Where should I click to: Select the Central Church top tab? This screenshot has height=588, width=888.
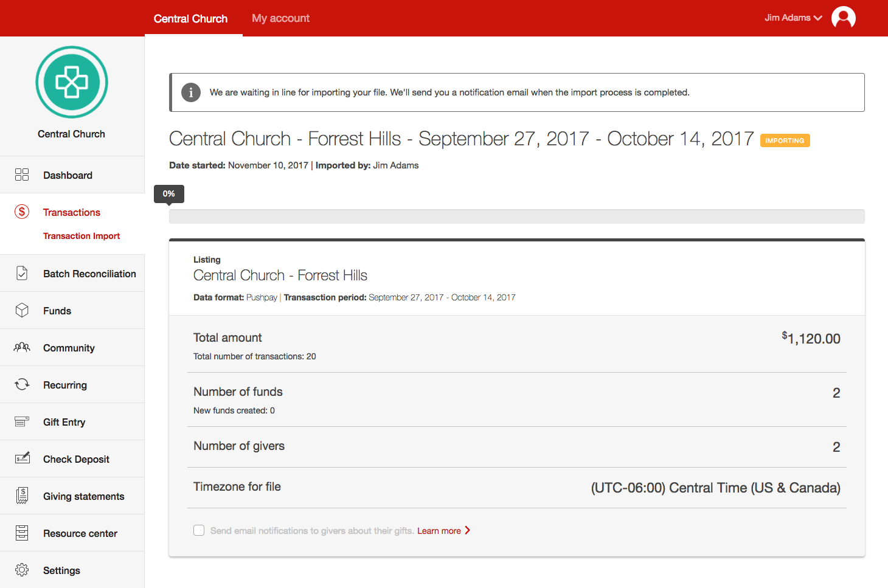(x=190, y=19)
